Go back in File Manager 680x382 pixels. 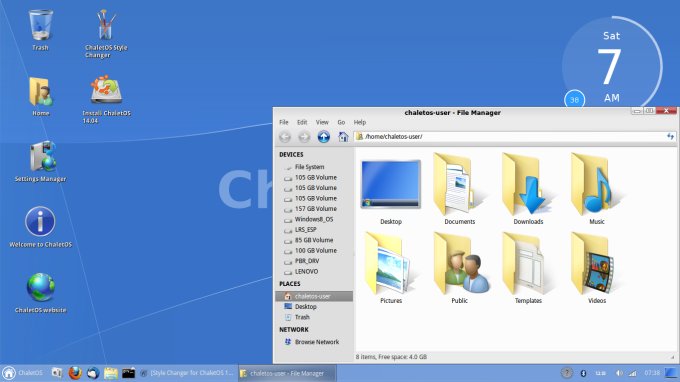click(285, 137)
